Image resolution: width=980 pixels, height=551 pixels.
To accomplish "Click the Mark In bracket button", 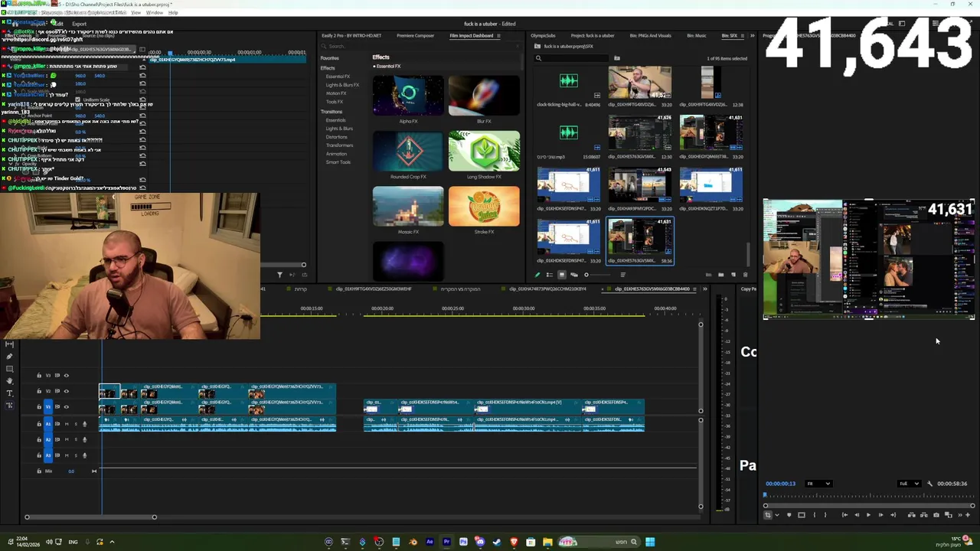I will [815, 515].
